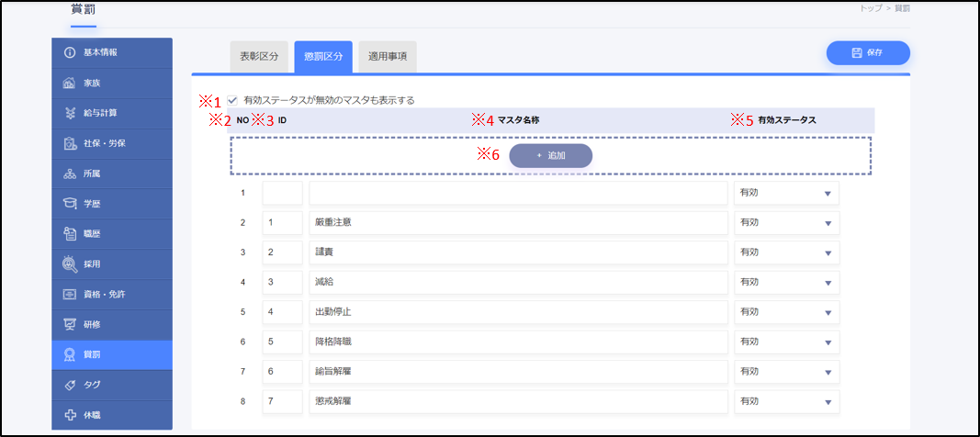Click ID field containing 4 beside 出勤停止
This screenshot has height=437, width=980.
click(x=283, y=312)
